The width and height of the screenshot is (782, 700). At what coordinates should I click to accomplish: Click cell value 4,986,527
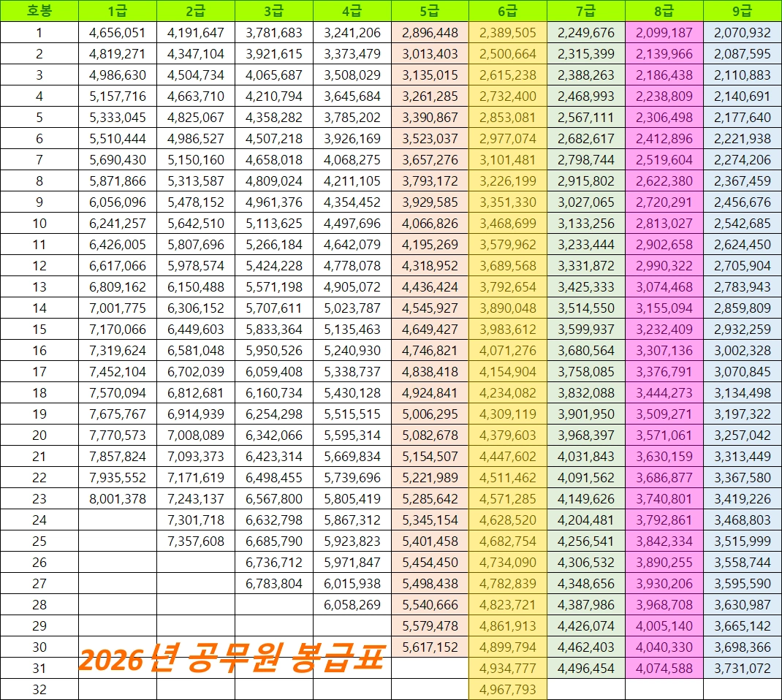[x=196, y=139]
